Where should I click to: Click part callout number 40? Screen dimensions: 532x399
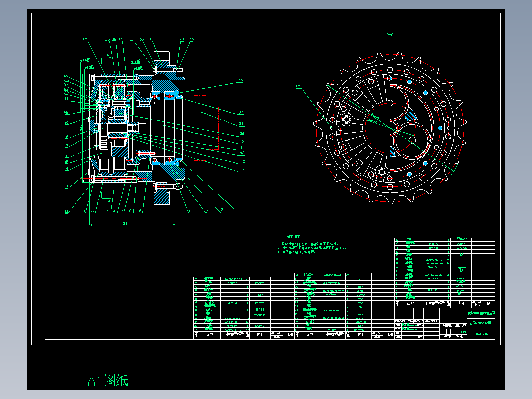(x=242, y=141)
